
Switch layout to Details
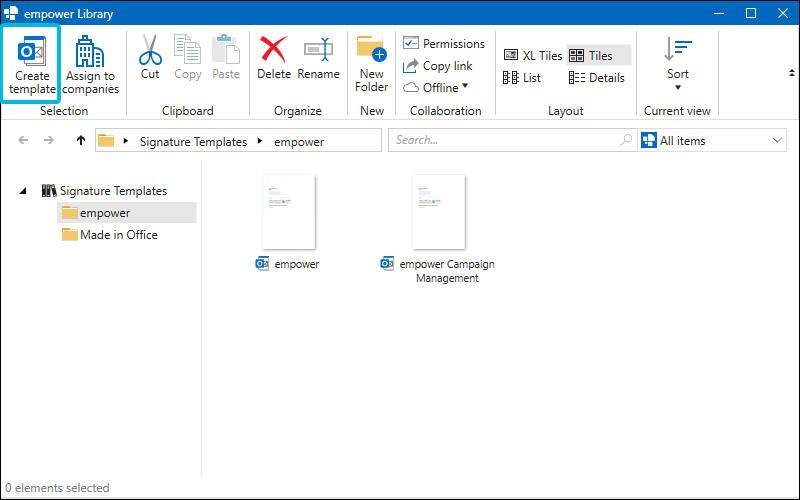(x=596, y=78)
